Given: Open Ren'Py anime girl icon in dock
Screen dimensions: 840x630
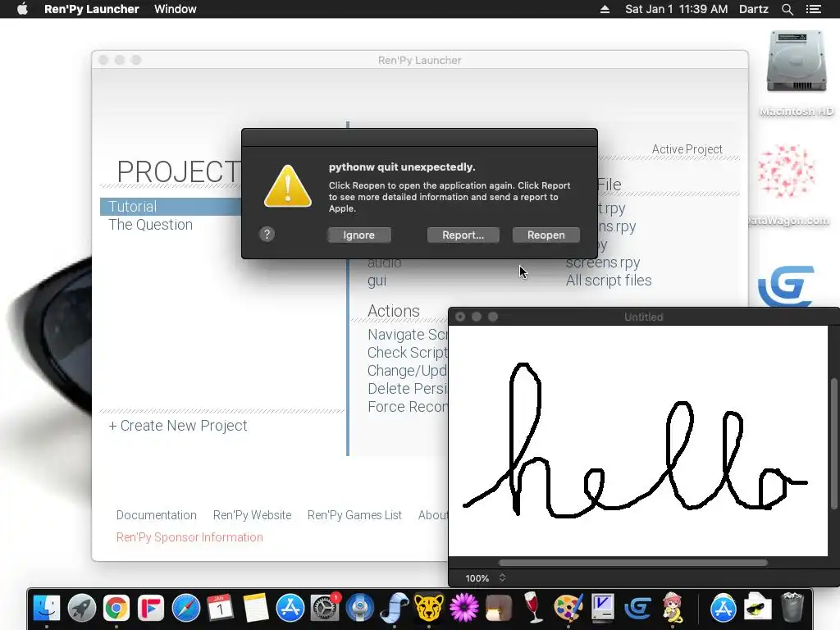Looking at the screenshot, I should click(x=673, y=608).
